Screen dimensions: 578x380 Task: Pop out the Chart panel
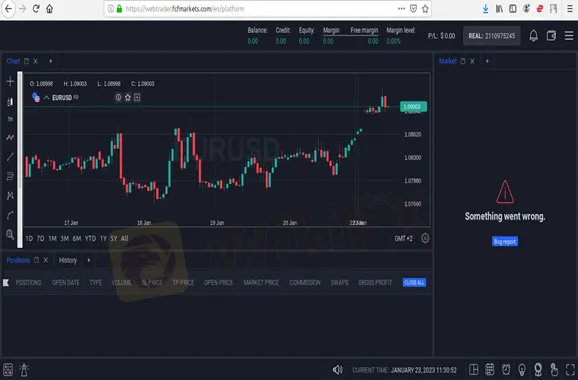pyautogui.click(x=26, y=61)
